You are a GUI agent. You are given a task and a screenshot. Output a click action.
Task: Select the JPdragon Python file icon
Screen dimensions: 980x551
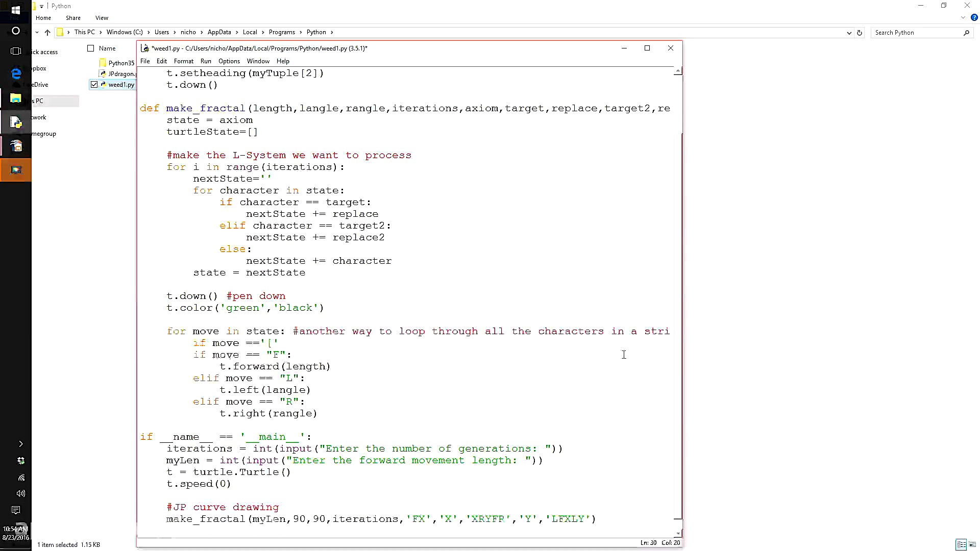pos(103,74)
